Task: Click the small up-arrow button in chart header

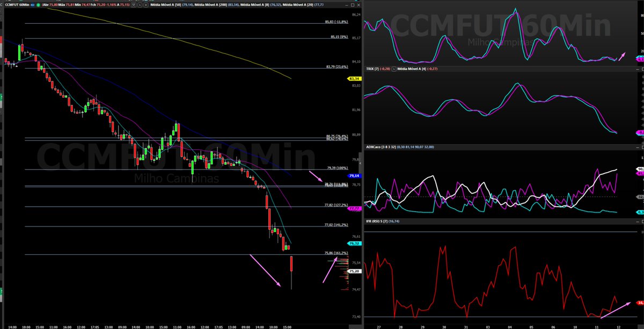Action: pyautogui.click(x=140, y=5)
